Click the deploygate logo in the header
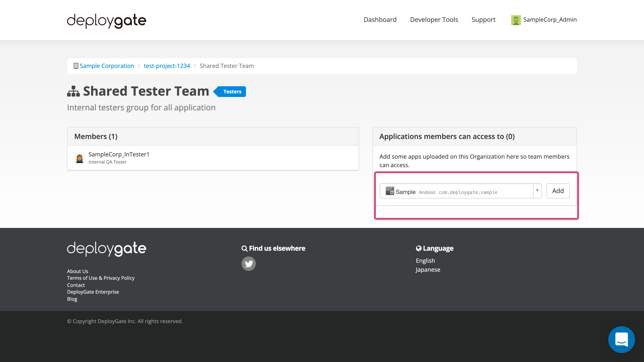Screen dimensions: 644x362 (x=106, y=21)
